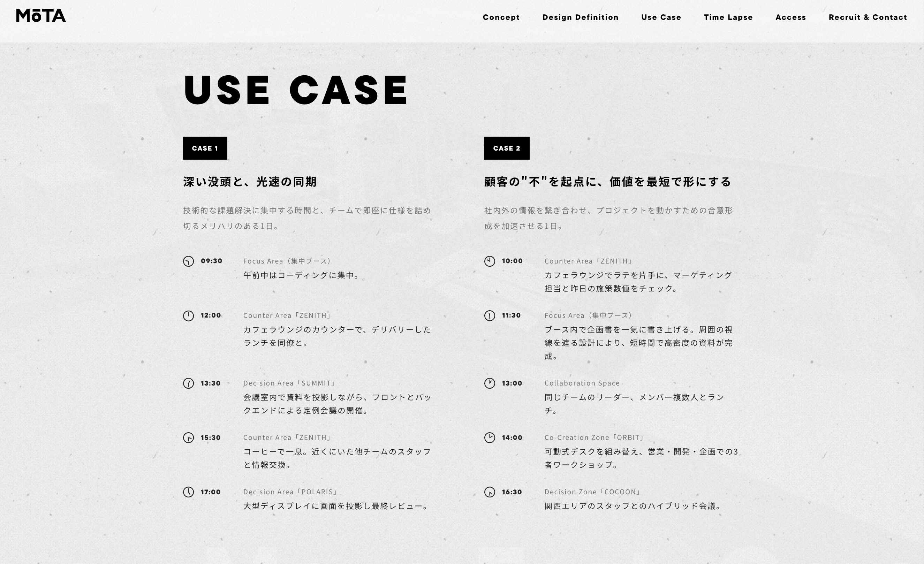924x564 pixels.
Task: Click the clock icon beside 17:00
Action: click(188, 492)
